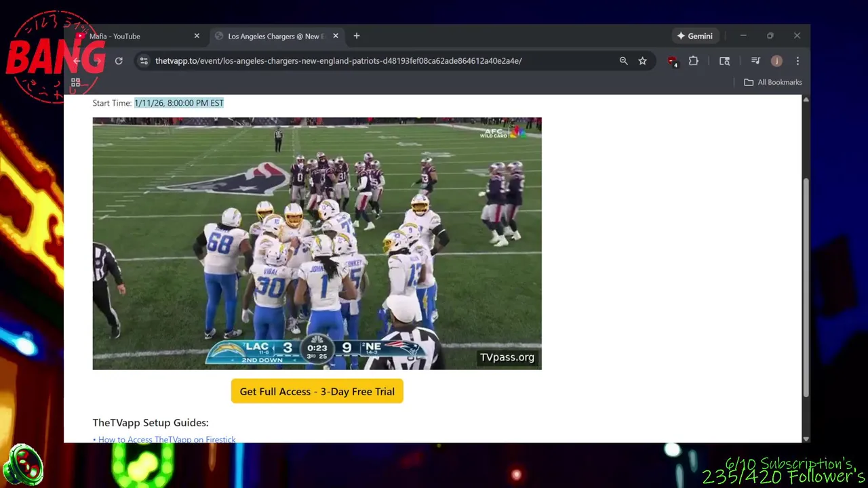Close the Los Angeles Chargers tab
This screenshot has height=488, width=868.
point(335,36)
